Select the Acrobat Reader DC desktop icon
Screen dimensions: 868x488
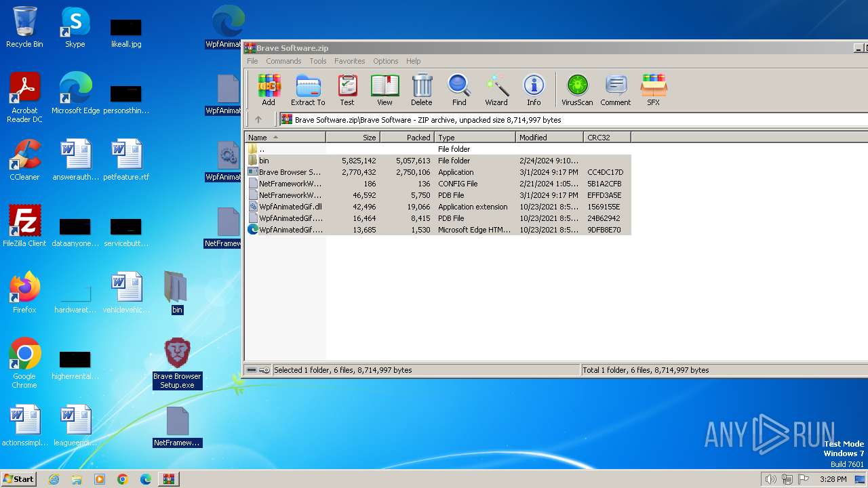(x=24, y=98)
